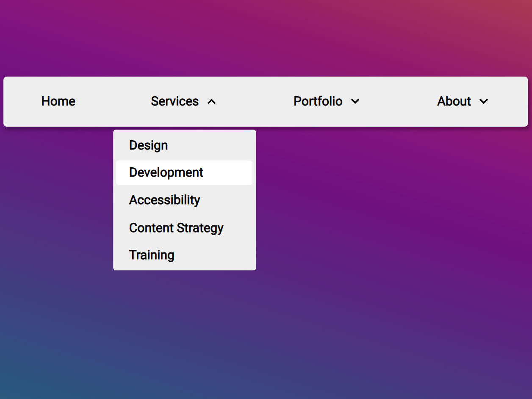Go to Training in the Services list
This screenshot has width=532, height=399.
[x=152, y=255]
